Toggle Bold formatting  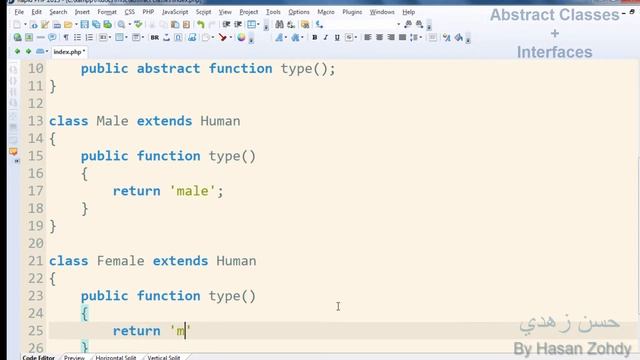pos(314,38)
